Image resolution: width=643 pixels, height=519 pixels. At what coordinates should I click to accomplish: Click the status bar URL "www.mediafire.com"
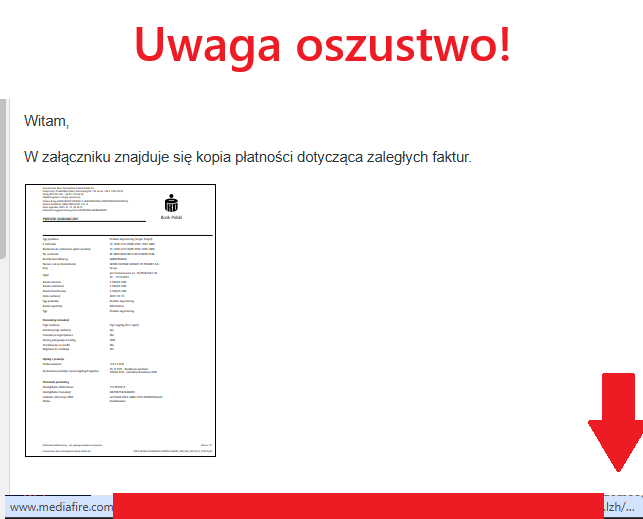(x=61, y=507)
